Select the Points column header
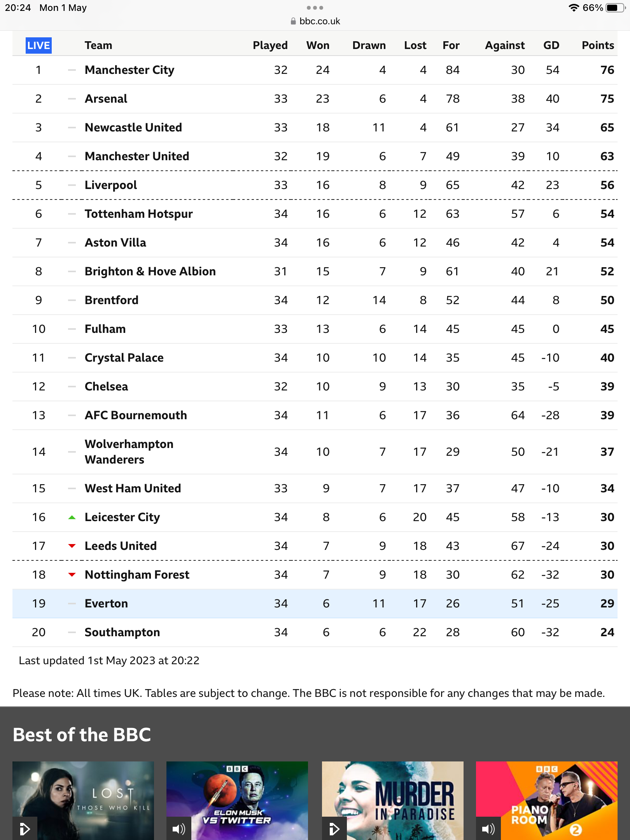Viewport: 630px width, 840px height. click(598, 45)
